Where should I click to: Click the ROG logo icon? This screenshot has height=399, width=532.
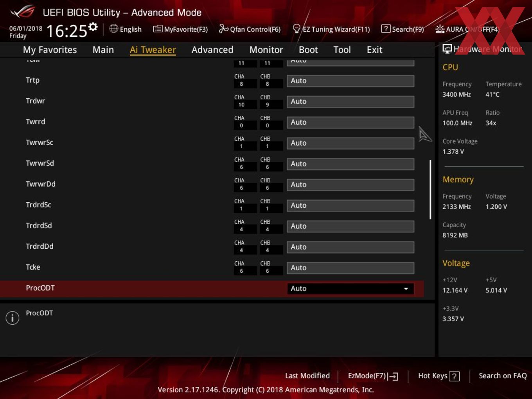(x=23, y=12)
